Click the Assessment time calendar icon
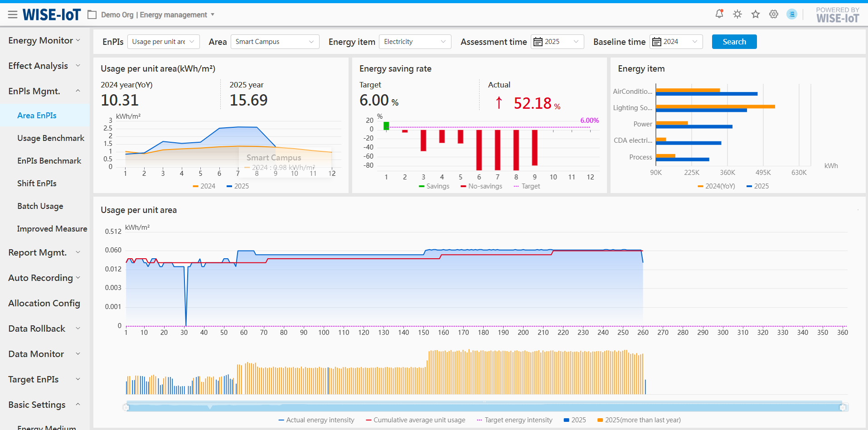Viewport: 868px width, 430px height. pyautogui.click(x=538, y=42)
